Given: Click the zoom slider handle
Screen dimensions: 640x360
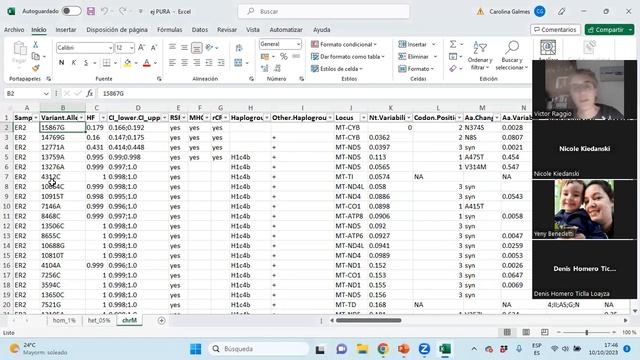Looking at the screenshot, I should [x=587, y=333].
